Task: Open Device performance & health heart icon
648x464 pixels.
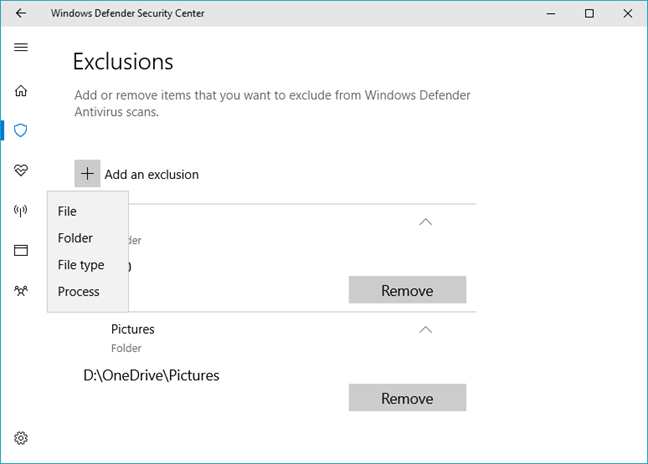Action: [x=21, y=170]
